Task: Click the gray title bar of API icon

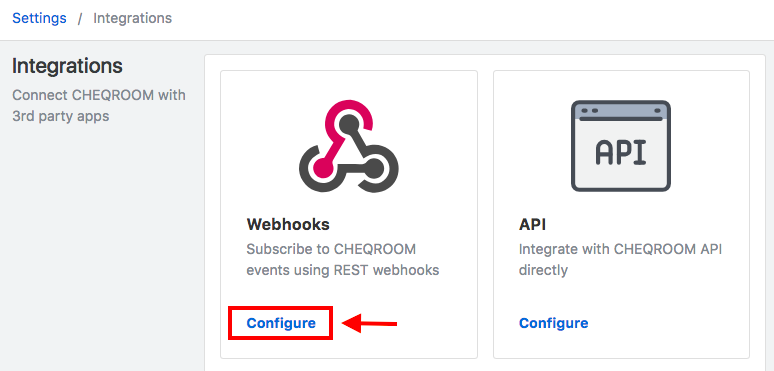Action: click(x=621, y=110)
